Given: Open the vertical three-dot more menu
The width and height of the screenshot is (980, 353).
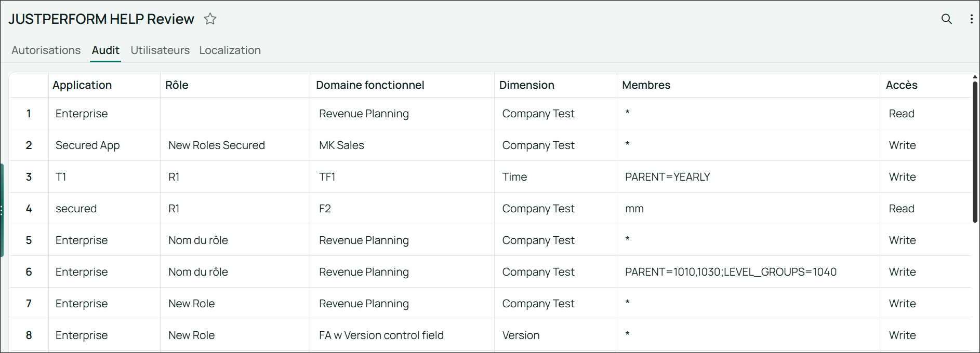Looking at the screenshot, I should point(971,19).
